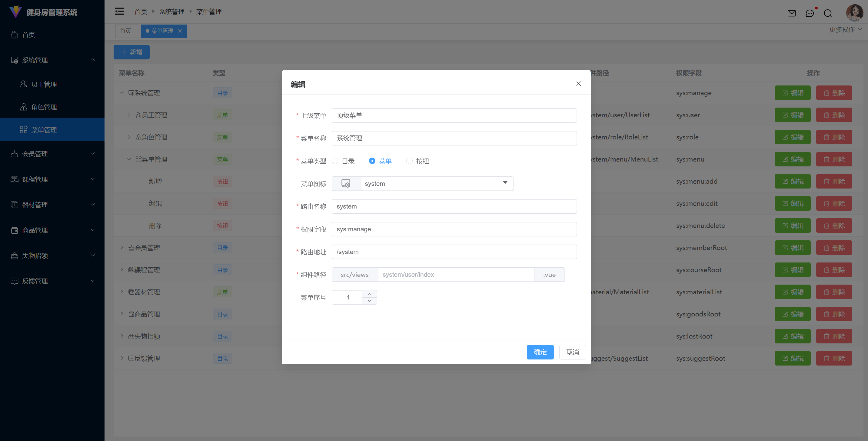Expand the 会员管理 sidebar section
868x441 pixels.
click(35, 153)
